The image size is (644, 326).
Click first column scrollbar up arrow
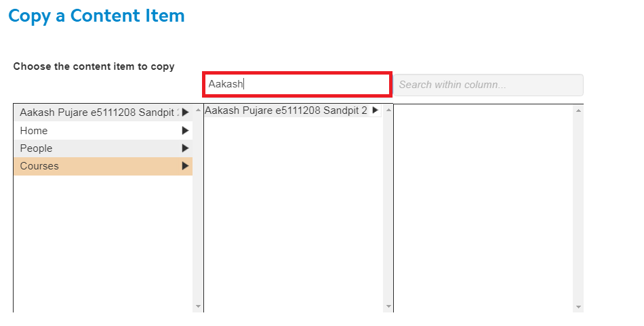199,110
